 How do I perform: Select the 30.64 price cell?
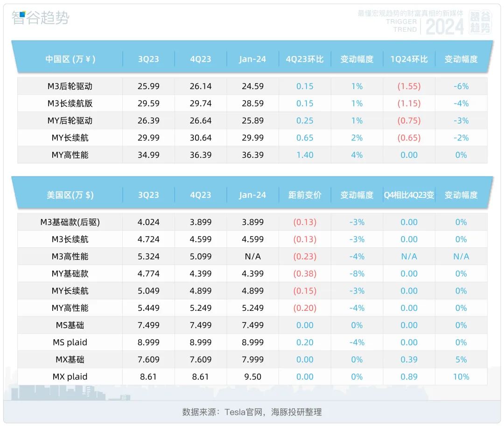201,138
